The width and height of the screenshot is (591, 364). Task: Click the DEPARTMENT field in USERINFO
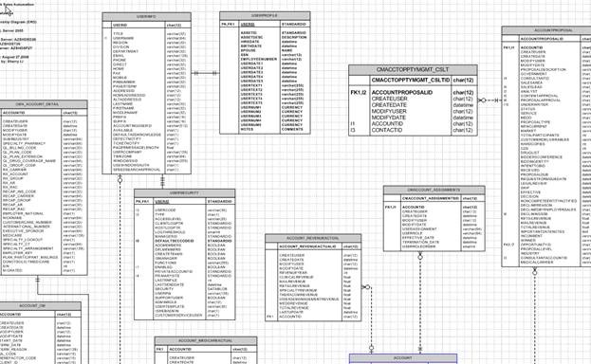point(125,51)
